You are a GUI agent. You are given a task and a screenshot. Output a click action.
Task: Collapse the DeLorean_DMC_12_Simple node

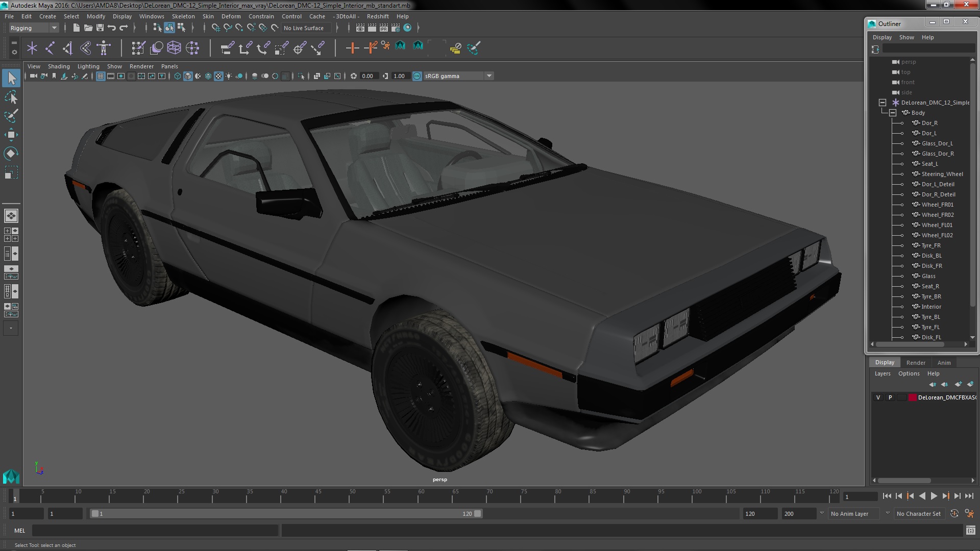tap(882, 103)
